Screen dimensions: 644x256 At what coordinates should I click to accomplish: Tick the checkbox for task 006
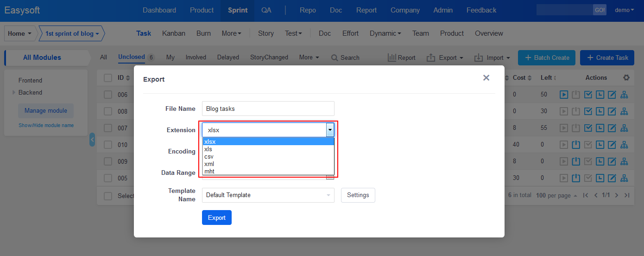point(108,95)
